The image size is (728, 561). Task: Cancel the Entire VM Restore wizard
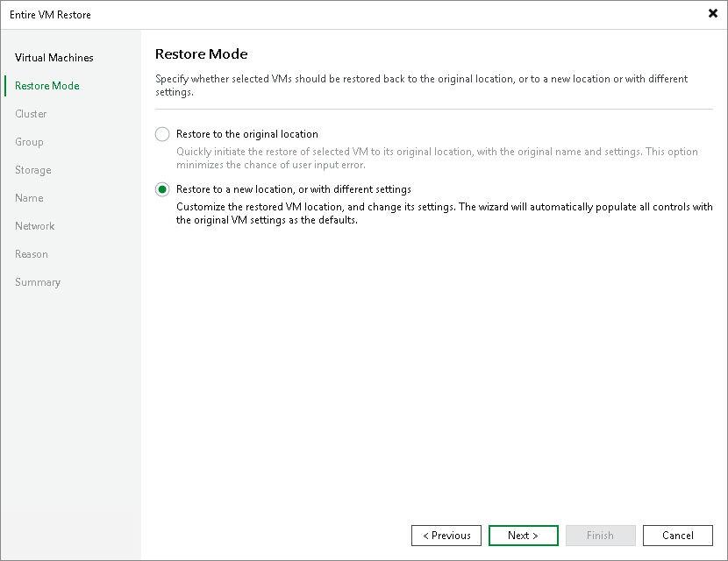point(678,536)
